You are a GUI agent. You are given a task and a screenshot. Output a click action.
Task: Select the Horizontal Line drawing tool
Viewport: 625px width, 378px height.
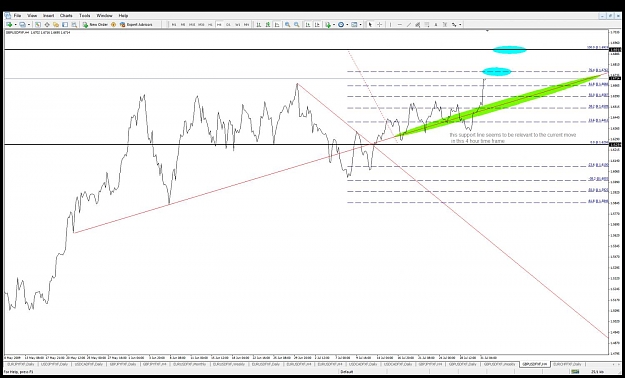[400, 25]
